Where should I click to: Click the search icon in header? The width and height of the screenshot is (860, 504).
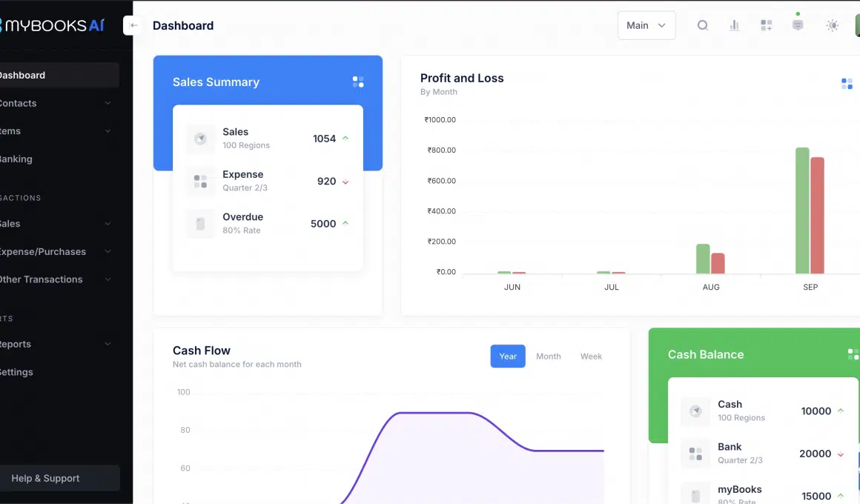702,25
